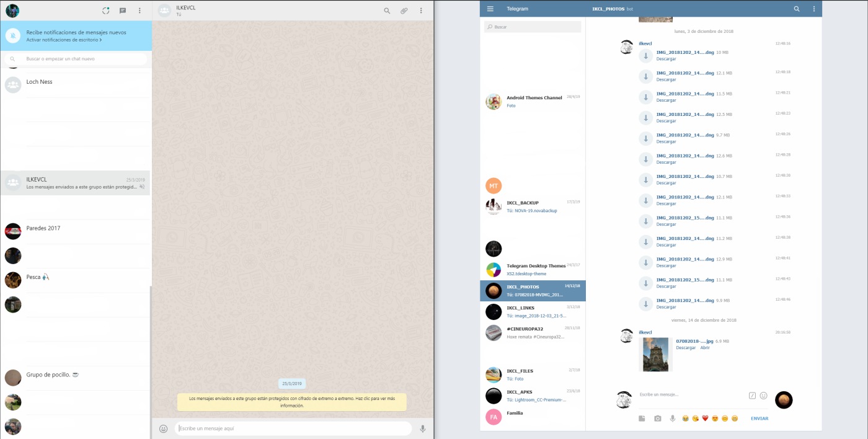Open ILKEVCL chat three-dot menu
The image size is (868, 439).
pyautogui.click(x=421, y=11)
